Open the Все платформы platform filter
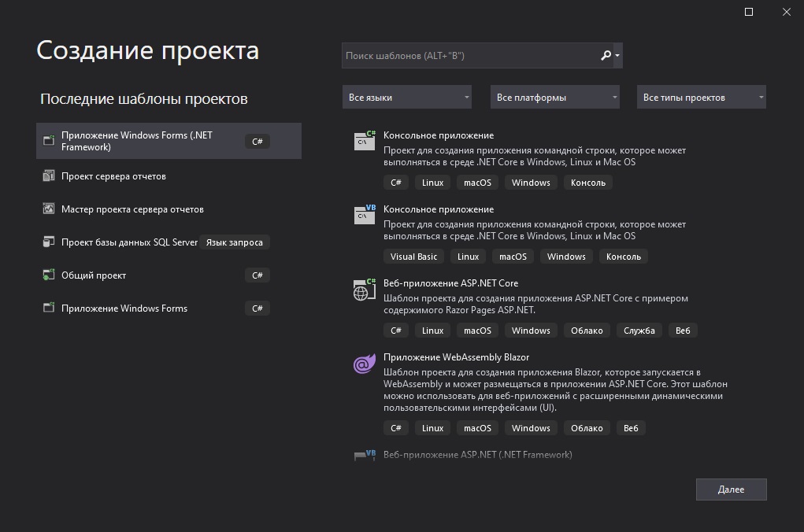 click(x=555, y=97)
